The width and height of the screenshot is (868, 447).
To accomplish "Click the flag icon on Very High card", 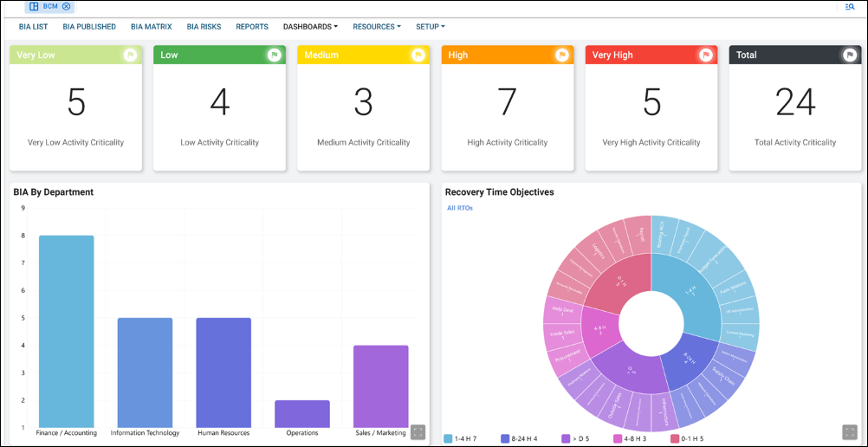I will [705, 55].
